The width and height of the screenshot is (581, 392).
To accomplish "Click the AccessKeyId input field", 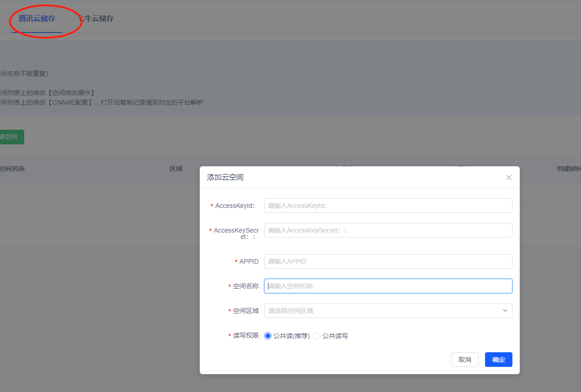I will click(x=388, y=206).
